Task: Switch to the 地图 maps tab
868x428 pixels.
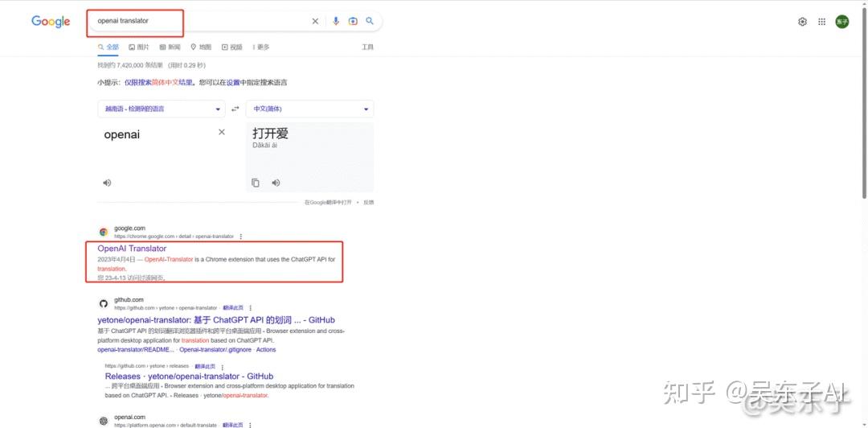Action: [x=201, y=47]
